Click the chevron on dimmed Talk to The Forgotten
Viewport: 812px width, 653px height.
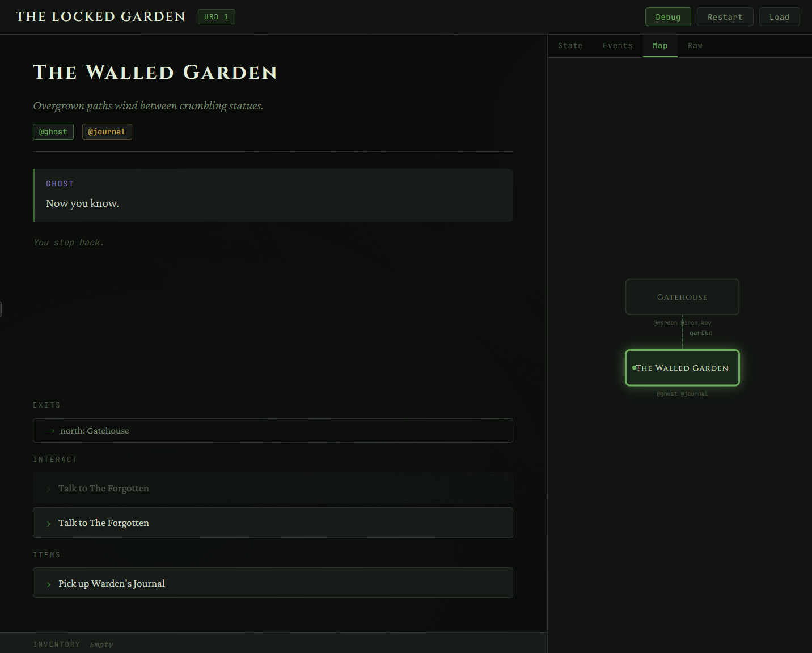(x=49, y=489)
